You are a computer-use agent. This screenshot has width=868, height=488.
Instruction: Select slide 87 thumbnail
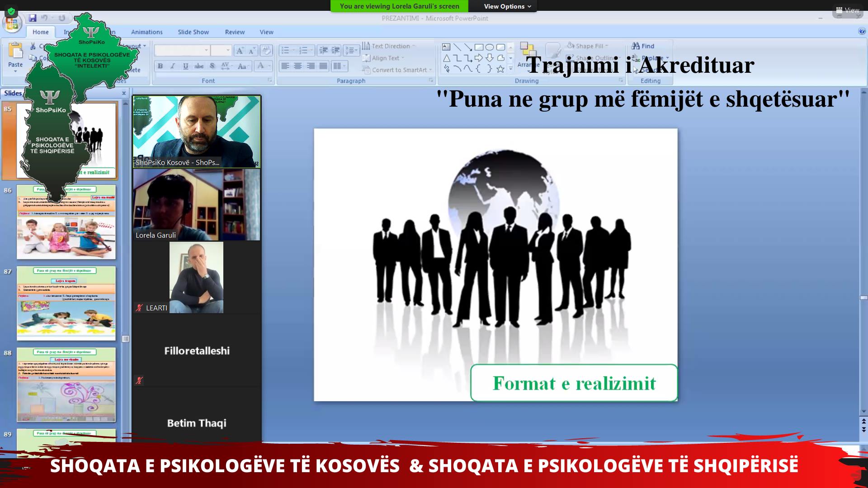click(66, 303)
